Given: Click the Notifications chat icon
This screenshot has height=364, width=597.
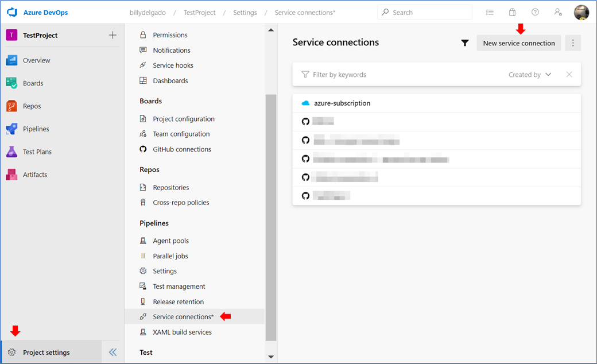Looking at the screenshot, I should pos(143,50).
